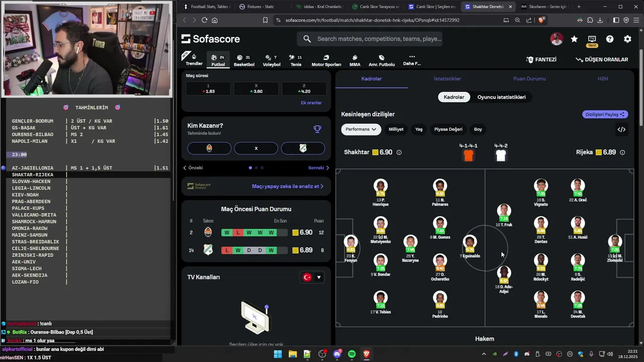This screenshot has height=362, width=644.
Task: Vote for draw X in Kim Kazanır
Action: pos(256,148)
